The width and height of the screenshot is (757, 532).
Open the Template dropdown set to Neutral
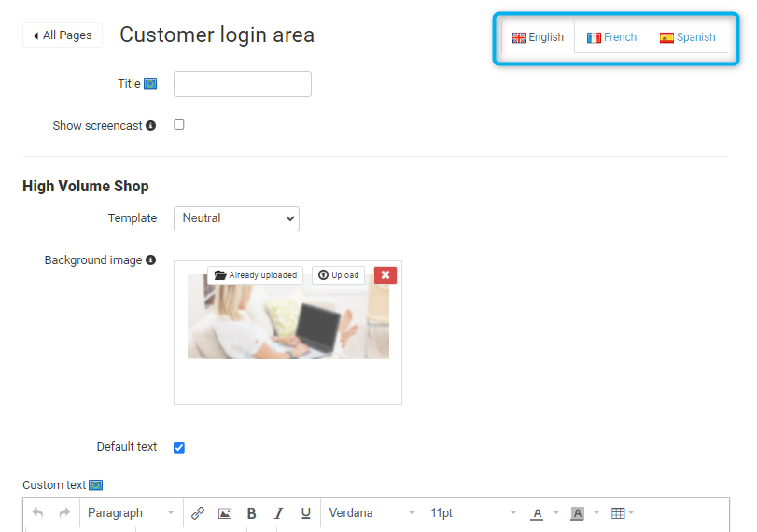click(x=236, y=218)
